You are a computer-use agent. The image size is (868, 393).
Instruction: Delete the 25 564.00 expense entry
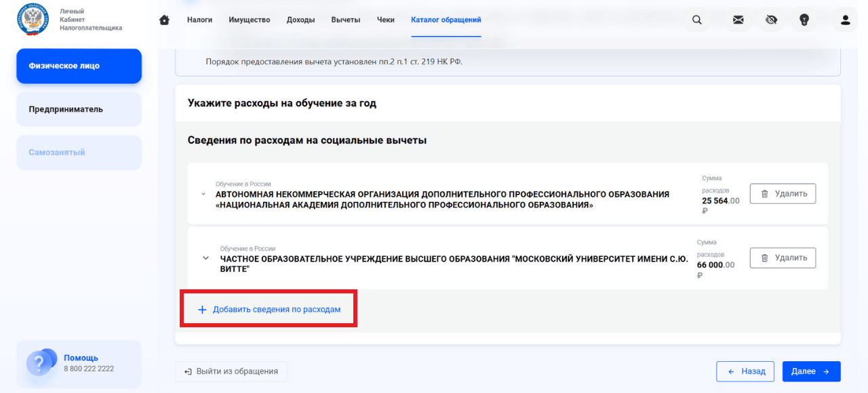coord(783,194)
